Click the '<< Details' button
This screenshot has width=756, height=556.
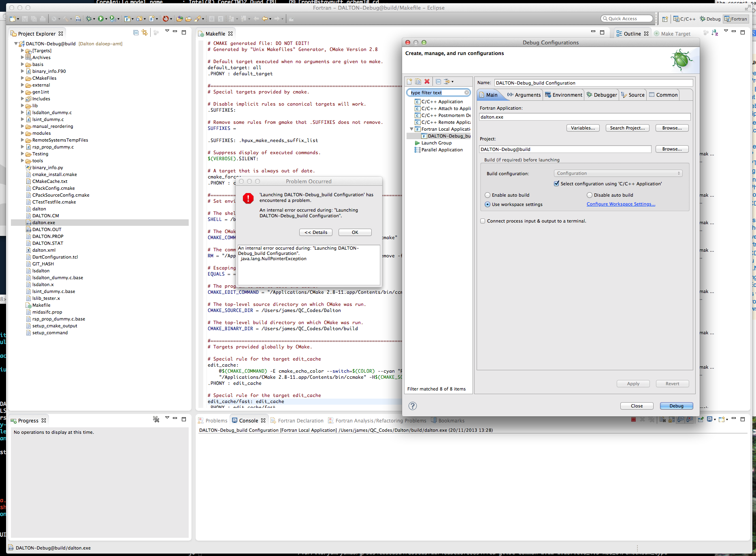coord(316,232)
